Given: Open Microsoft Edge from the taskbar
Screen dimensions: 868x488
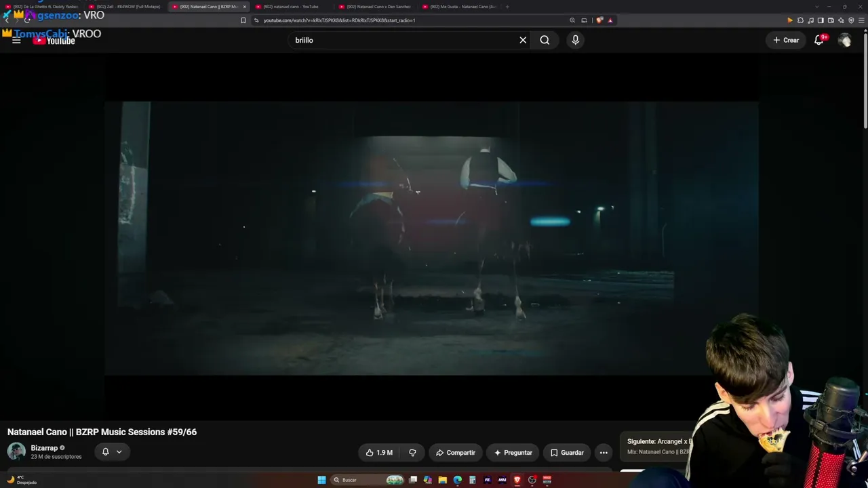Looking at the screenshot, I should coord(457,480).
